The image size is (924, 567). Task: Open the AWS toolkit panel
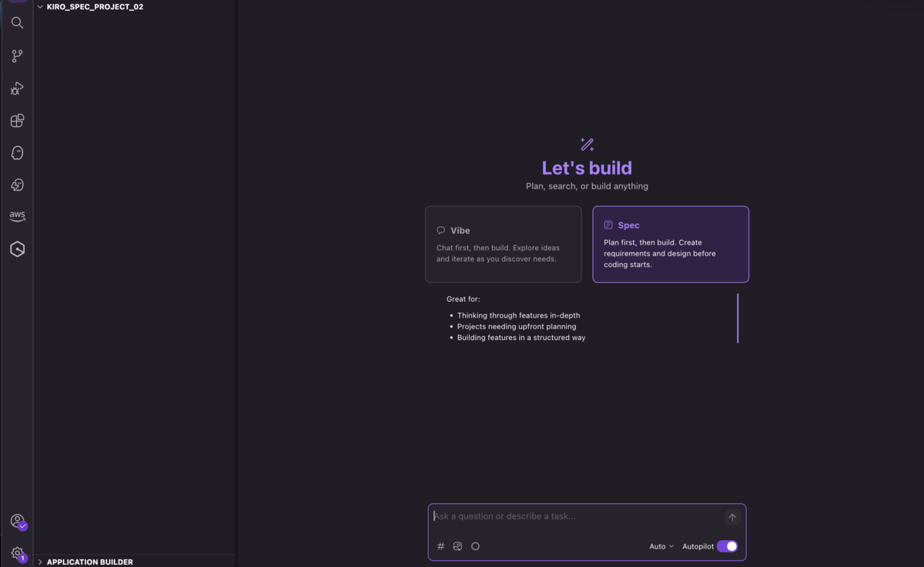click(17, 217)
